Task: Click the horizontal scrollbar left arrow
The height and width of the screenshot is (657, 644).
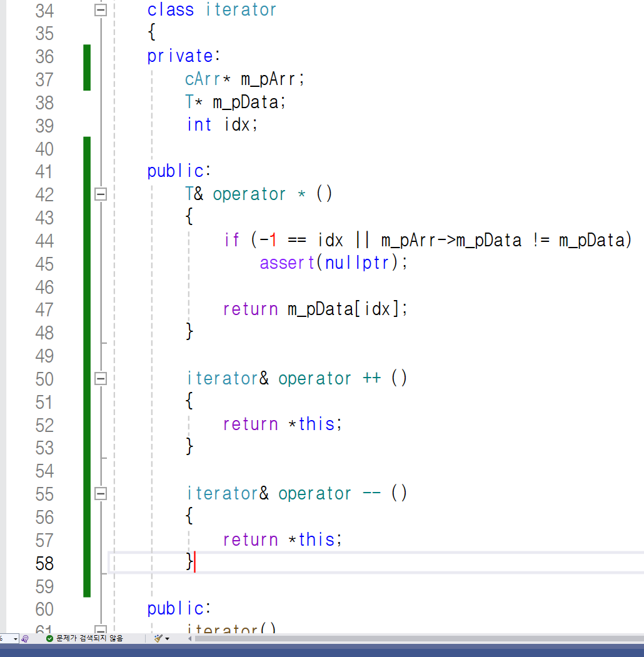Action: click(190, 639)
